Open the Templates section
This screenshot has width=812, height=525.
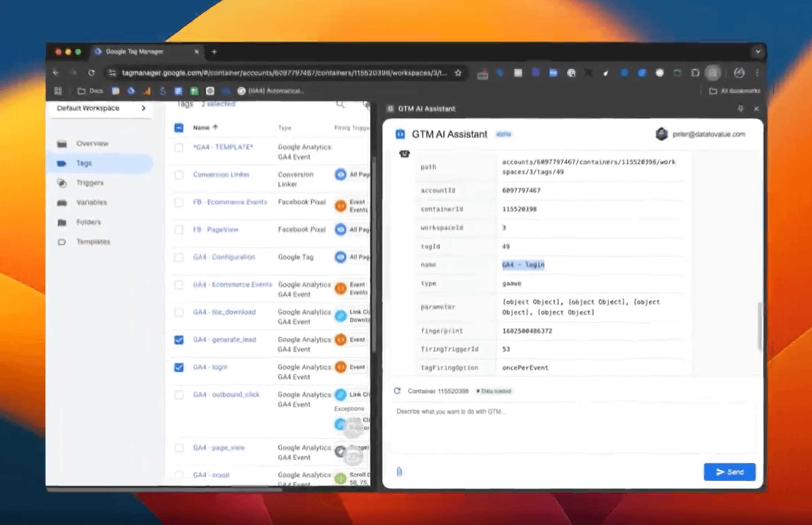(x=93, y=242)
